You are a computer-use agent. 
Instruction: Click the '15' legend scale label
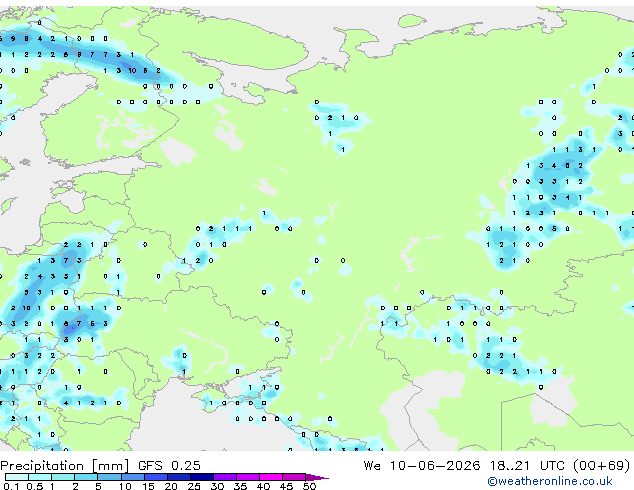(x=148, y=486)
